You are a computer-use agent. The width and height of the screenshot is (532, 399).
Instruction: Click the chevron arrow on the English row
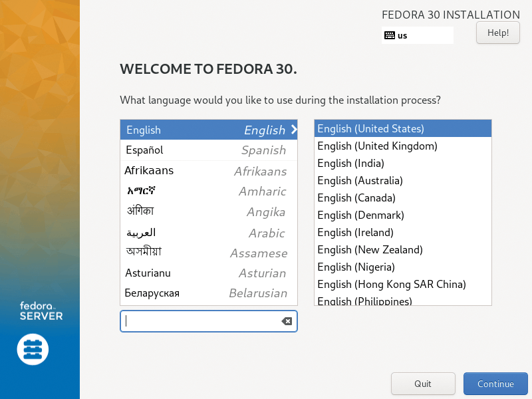pos(294,130)
